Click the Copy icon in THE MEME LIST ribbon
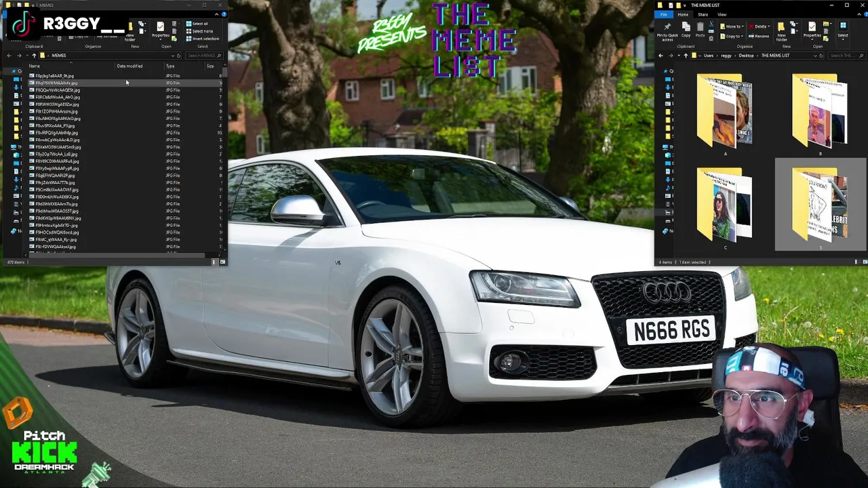Viewport: 868px width, 488px height. (686, 26)
